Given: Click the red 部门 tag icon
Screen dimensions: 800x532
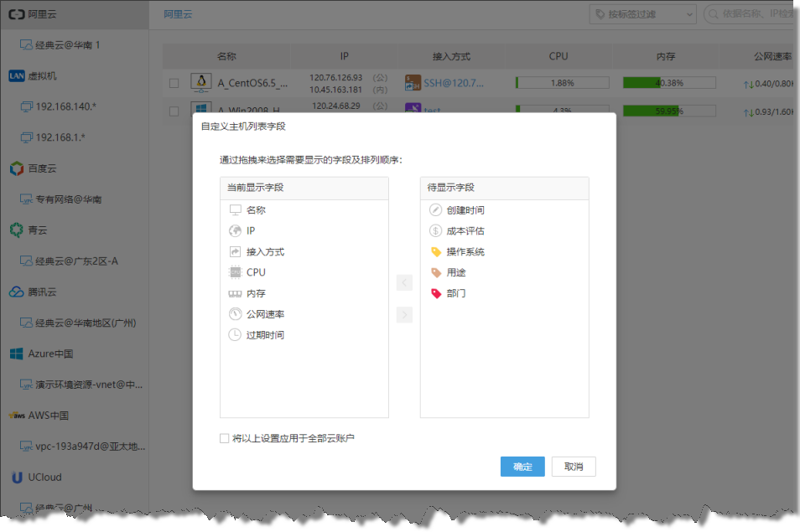Looking at the screenshot, I should click(x=435, y=294).
